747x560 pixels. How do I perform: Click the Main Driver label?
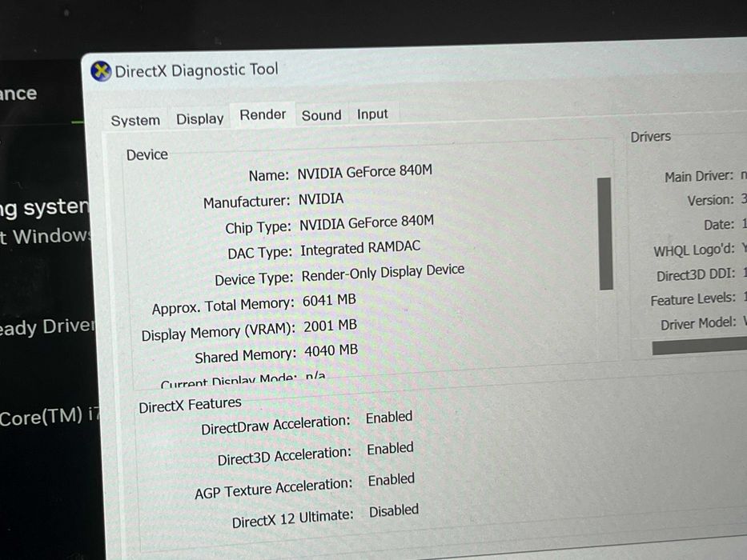[699, 177]
